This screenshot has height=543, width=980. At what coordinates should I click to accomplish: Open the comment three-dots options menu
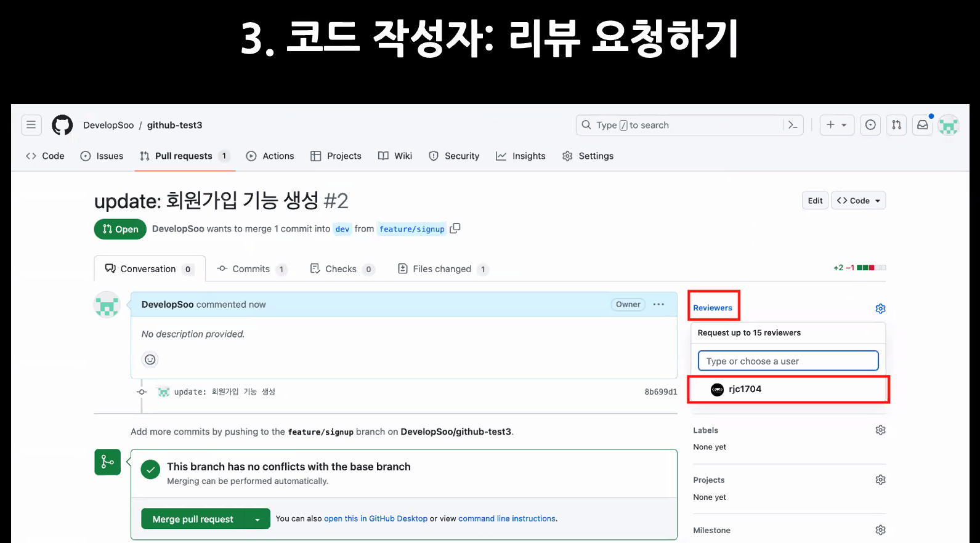(658, 304)
